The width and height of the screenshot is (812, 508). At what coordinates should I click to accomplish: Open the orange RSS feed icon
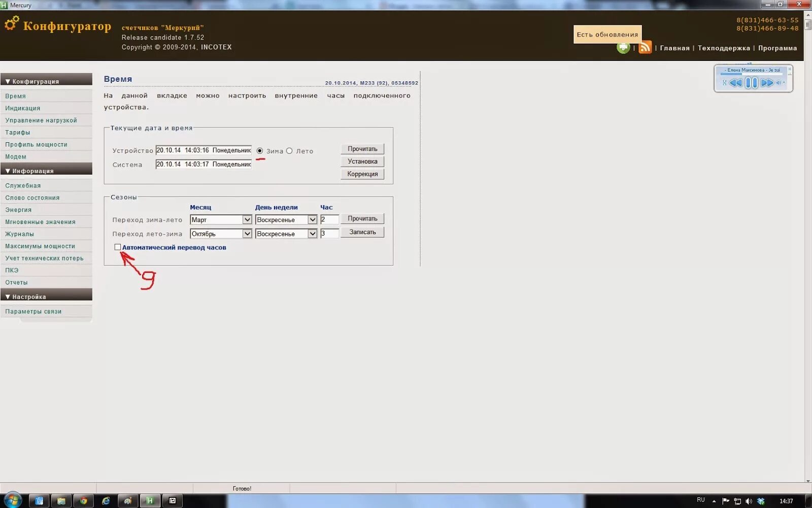tap(645, 48)
